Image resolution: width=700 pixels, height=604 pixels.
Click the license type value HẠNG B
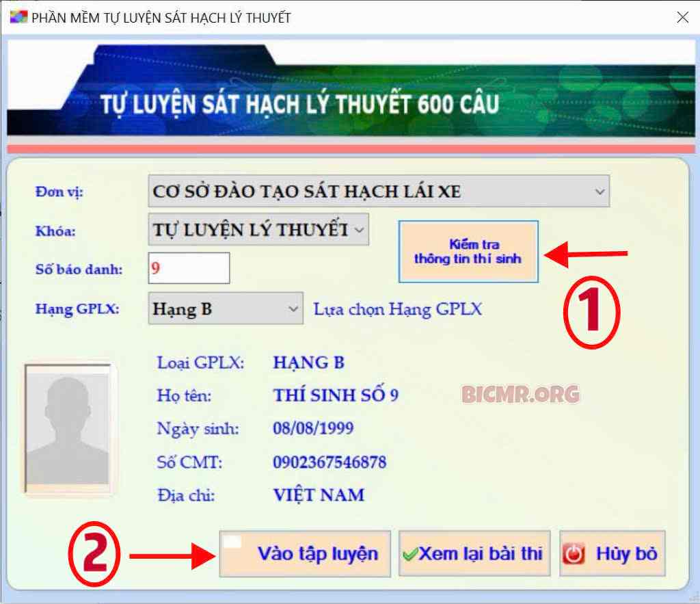point(308,363)
